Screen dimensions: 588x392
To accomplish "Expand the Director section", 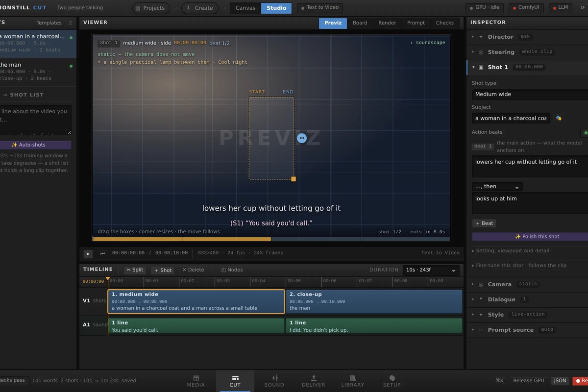I will (527, 37).
